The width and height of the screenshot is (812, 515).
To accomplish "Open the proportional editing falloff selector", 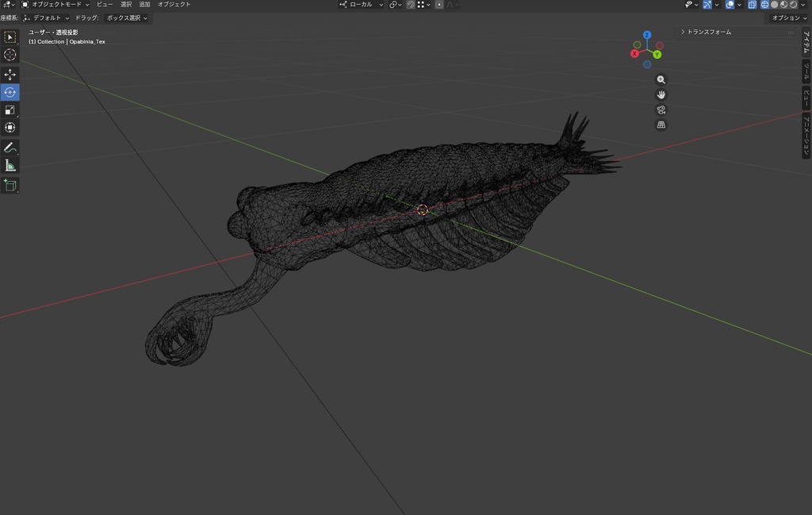I will click(452, 5).
